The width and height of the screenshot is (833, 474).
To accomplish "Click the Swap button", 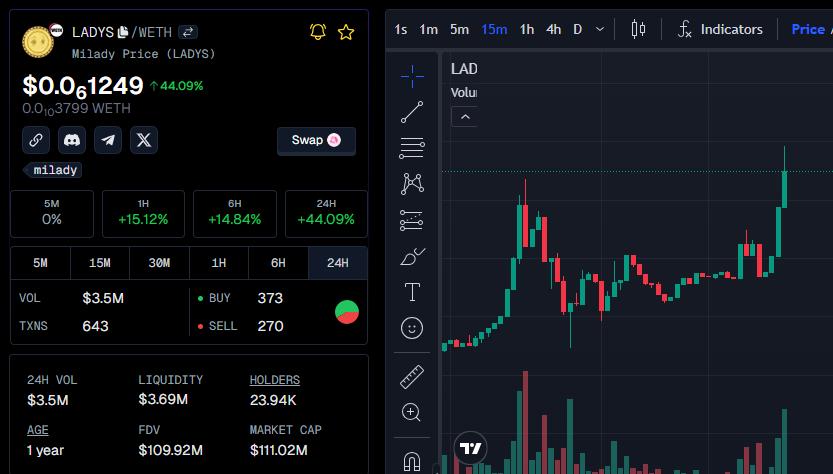I will coord(316,141).
